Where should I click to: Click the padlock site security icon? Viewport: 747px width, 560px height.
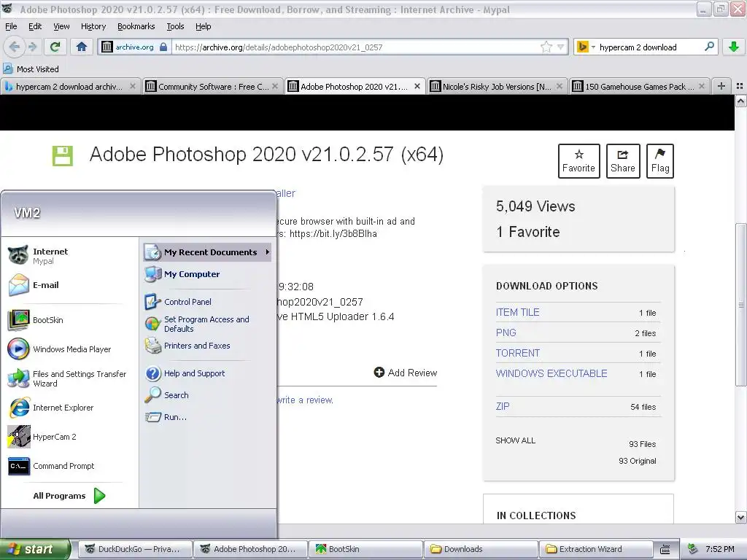pos(163,47)
